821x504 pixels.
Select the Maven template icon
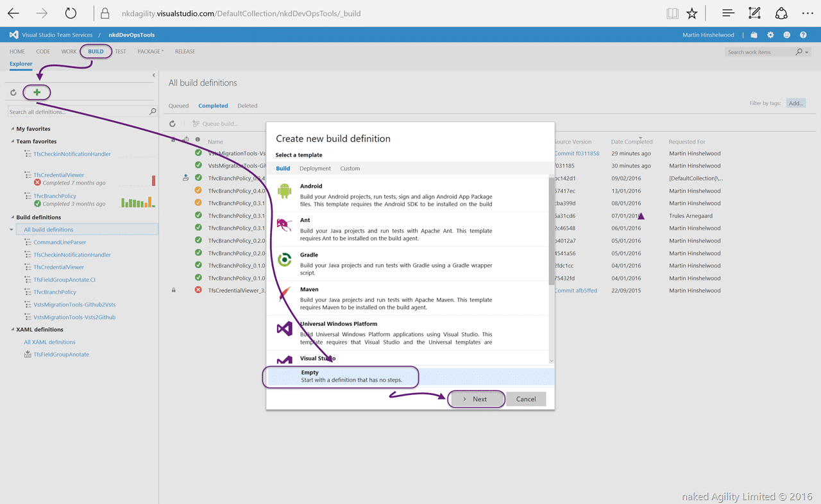click(285, 294)
